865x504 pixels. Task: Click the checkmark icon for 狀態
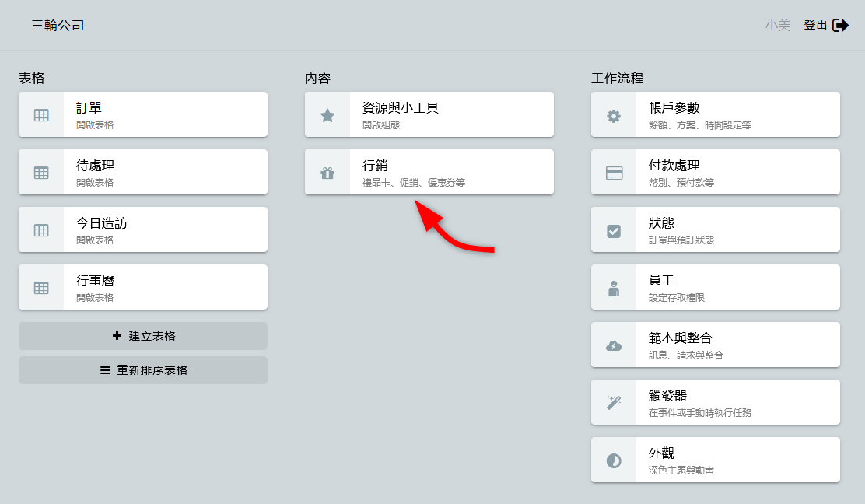[x=614, y=230]
